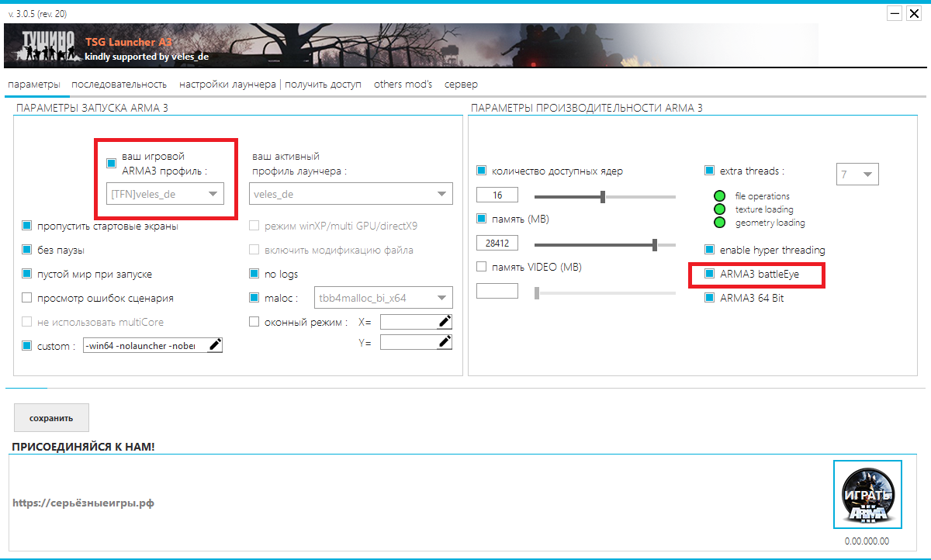
Task: Disable enable hyper threading
Action: pyautogui.click(x=709, y=250)
